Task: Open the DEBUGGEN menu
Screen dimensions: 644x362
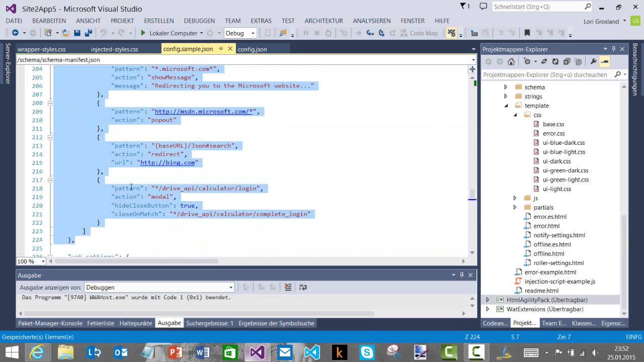Action: (x=199, y=21)
